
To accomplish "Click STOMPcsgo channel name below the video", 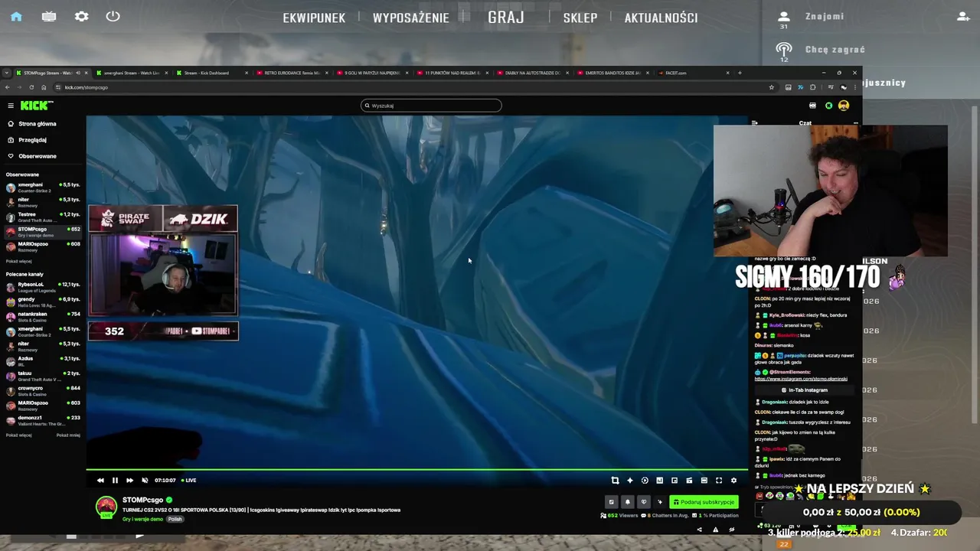I will [142, 500].
